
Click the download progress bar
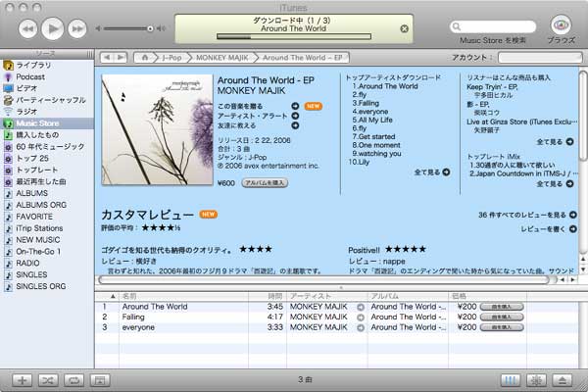pyautogui.click(x=294, y=36)
